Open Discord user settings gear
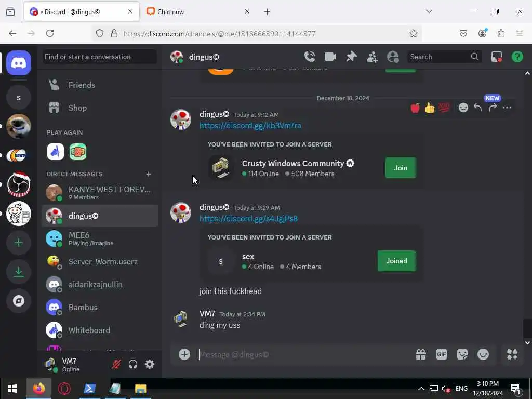 (x=150, y=364)
